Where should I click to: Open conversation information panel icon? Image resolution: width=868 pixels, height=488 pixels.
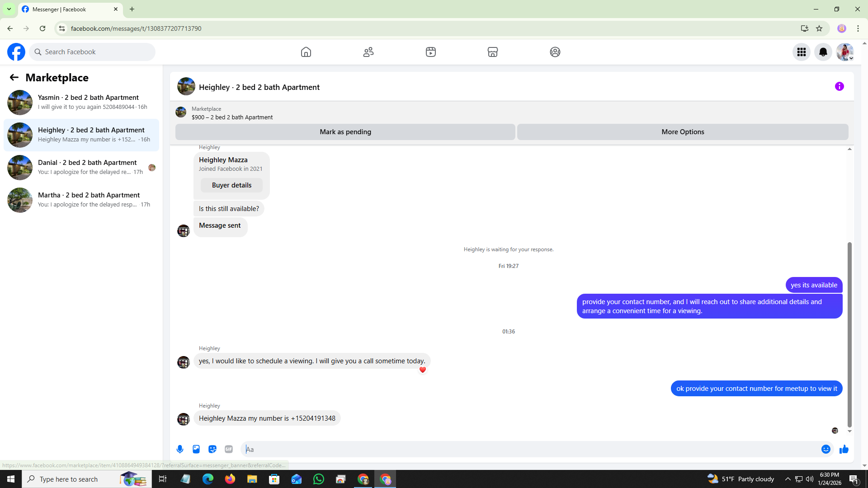point(839,86)
